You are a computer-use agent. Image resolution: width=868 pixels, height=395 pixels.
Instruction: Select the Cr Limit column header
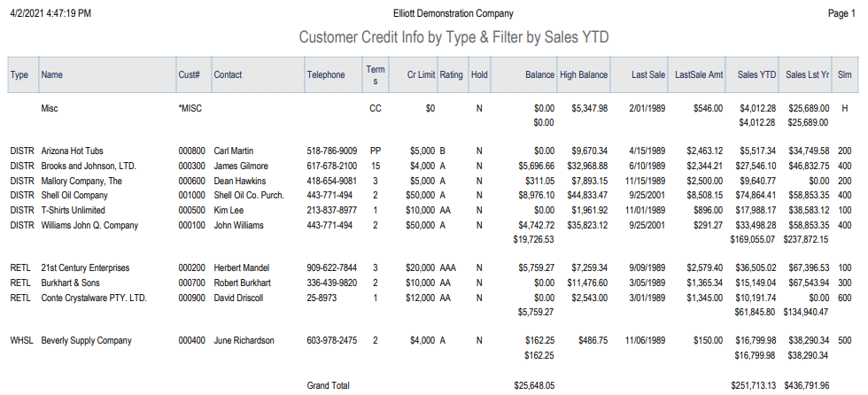pyautogui.click(x=415, y=75)
